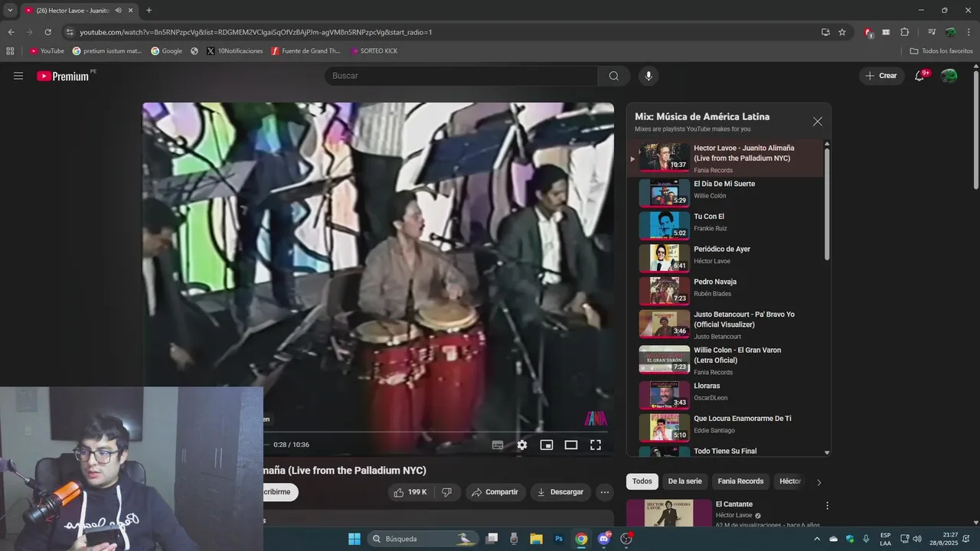Open the 10Notificaciones bookmark

click(x=234, y=51)
